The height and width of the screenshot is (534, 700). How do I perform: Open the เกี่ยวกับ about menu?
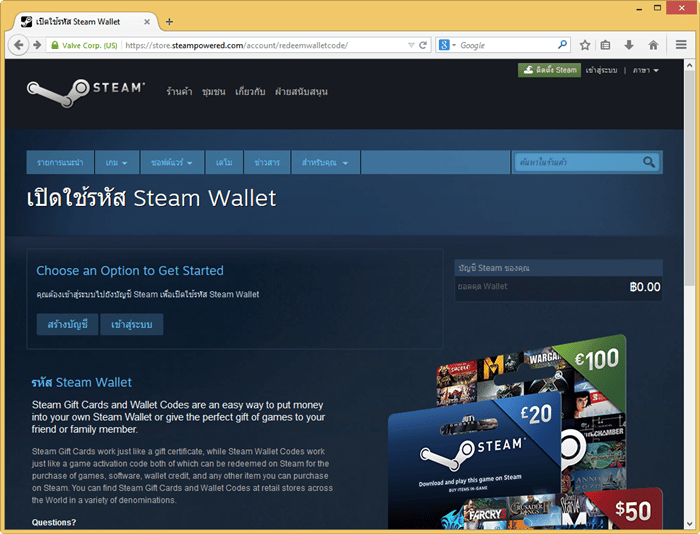[250, 92]
